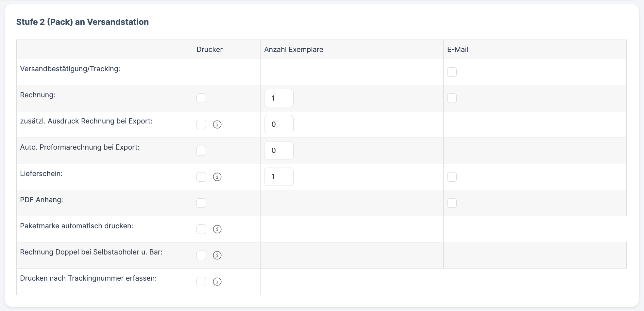
Task: Check Rechnung Doppel bei Selbstabholer u. Bar
Action: click(x=201, y=255)
